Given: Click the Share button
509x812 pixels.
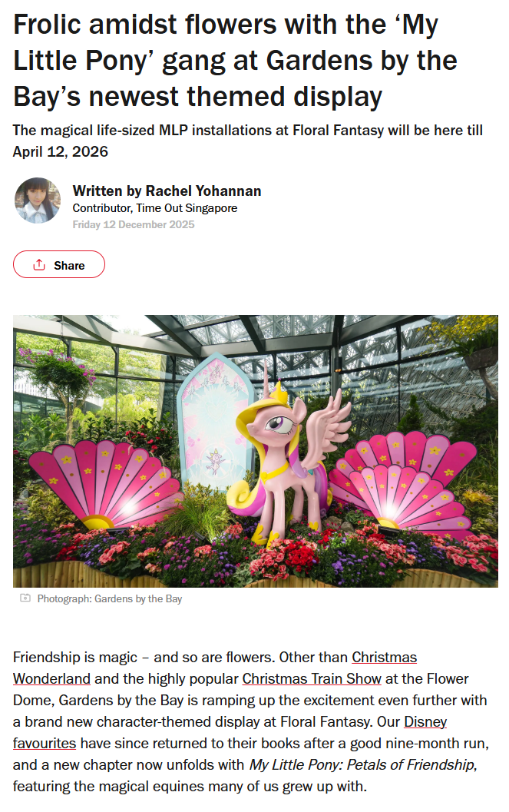Looking at the screenshot, I should pyautogui.click(x=59, y=264).
